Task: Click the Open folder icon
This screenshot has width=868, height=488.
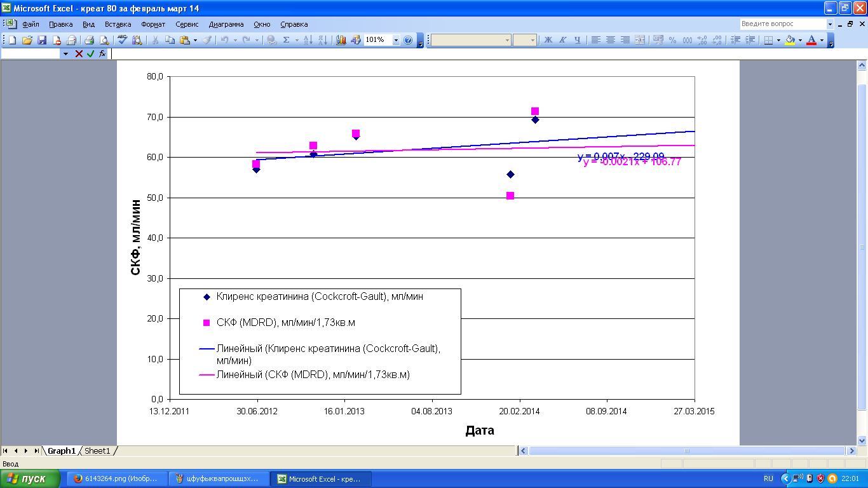Action: [27, 40]
